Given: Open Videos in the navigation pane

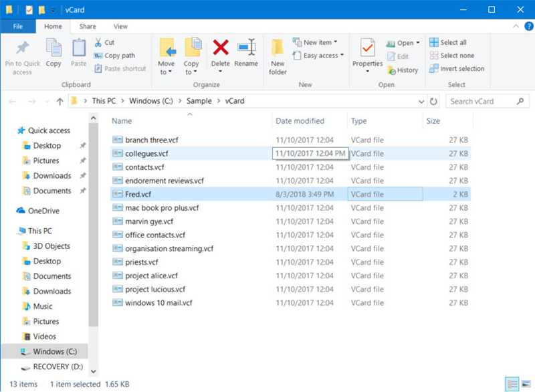Looking at the screenshot, I should tap(39, 336).
